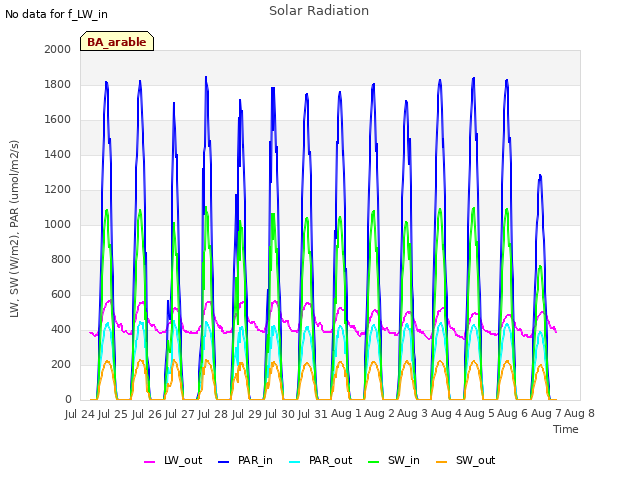This screenshot has height=480, width=640.
Task: Click the highest PAR_in peak above Jul 28
Action: (x=206, y=77)
